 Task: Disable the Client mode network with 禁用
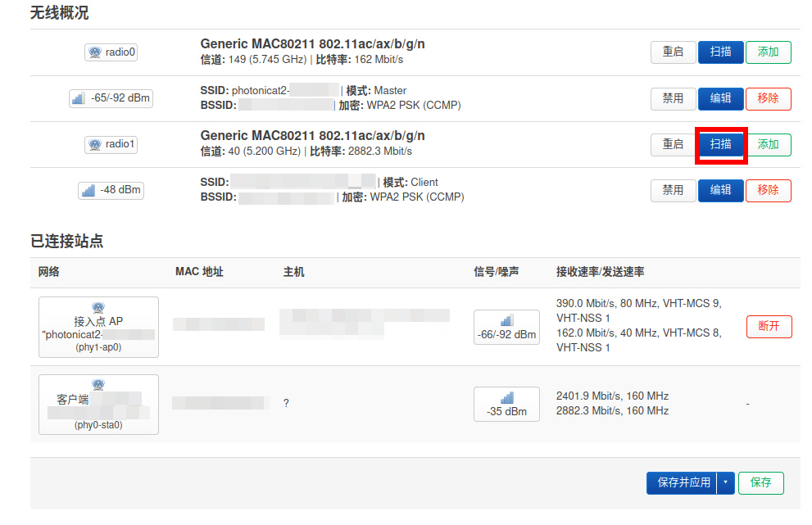673,190
